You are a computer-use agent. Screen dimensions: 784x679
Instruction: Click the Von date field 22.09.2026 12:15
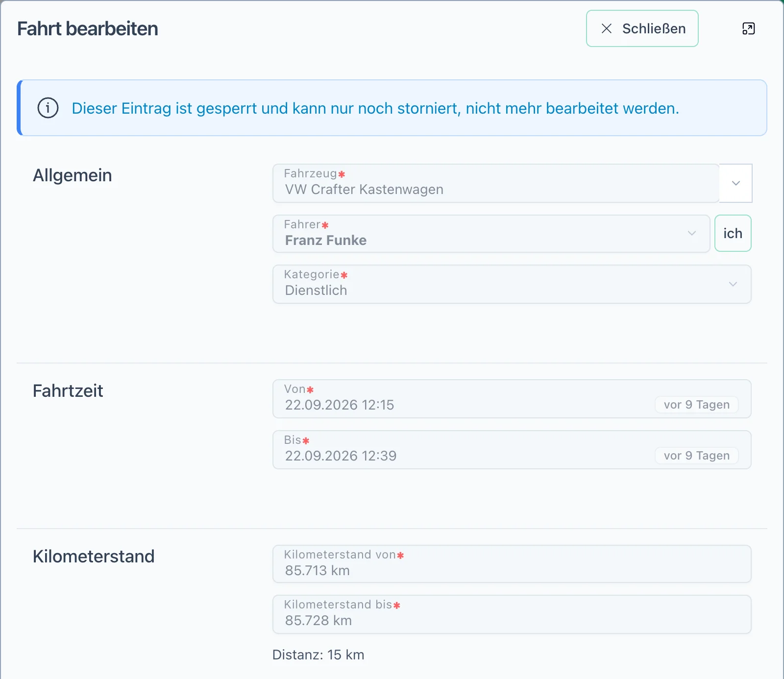point(512,399)
